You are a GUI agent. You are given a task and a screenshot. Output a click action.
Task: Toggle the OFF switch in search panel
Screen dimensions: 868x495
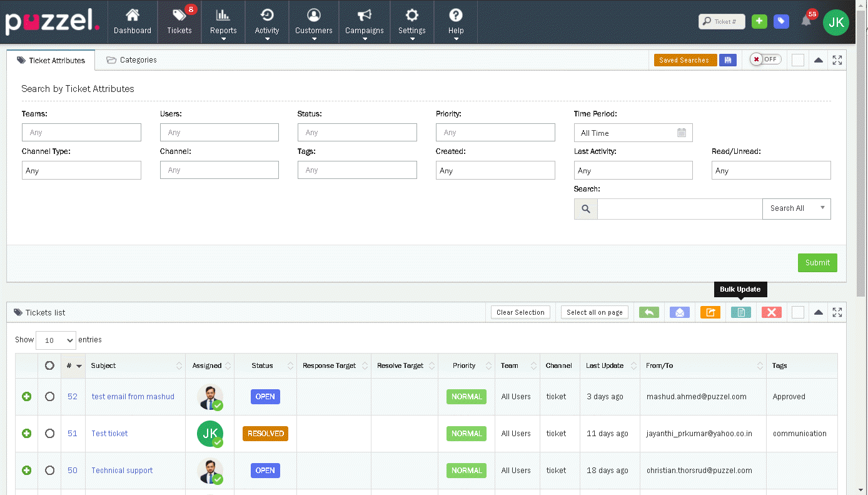pos(765,59)
